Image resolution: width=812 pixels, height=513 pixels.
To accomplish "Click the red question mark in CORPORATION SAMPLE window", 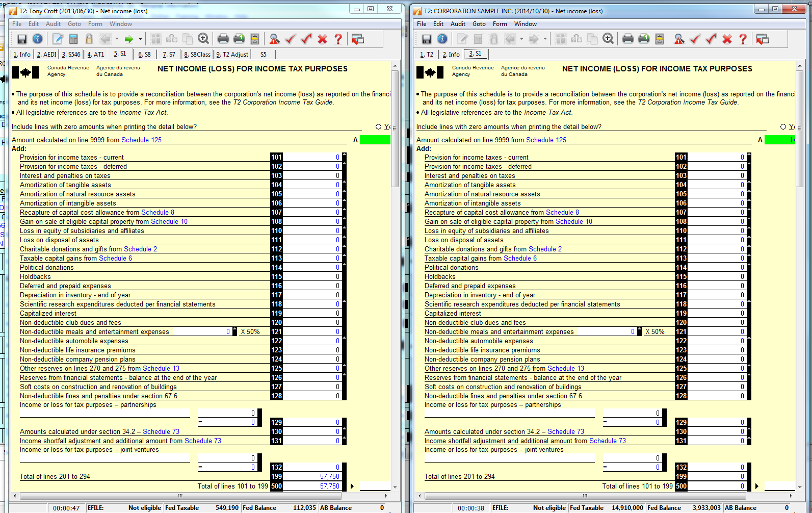I will (743, 39).
